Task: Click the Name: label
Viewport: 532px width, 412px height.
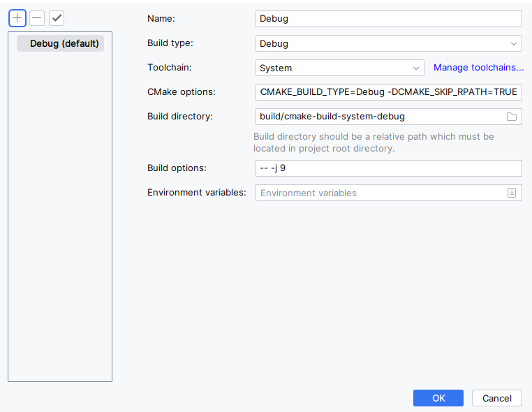Action: pos(161,18)
